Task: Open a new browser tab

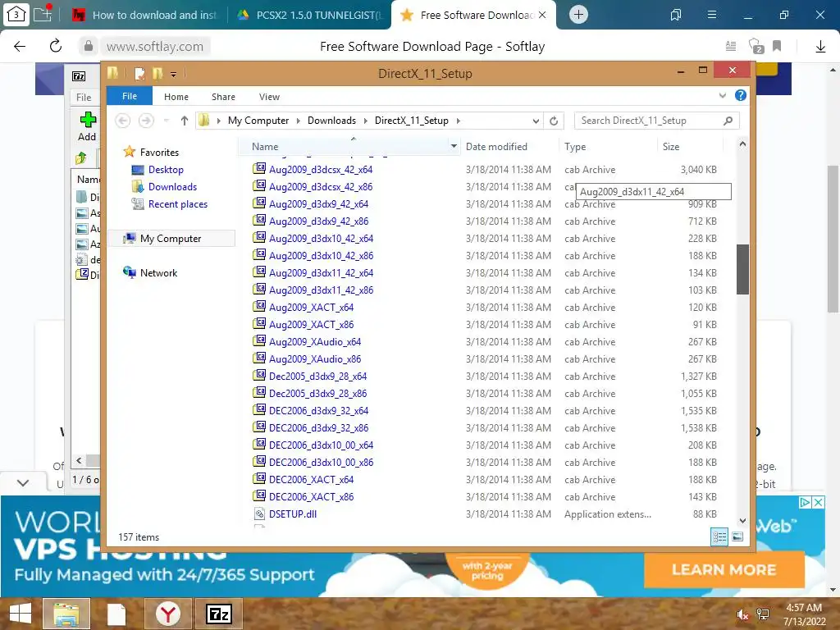Action: (578, 15)
